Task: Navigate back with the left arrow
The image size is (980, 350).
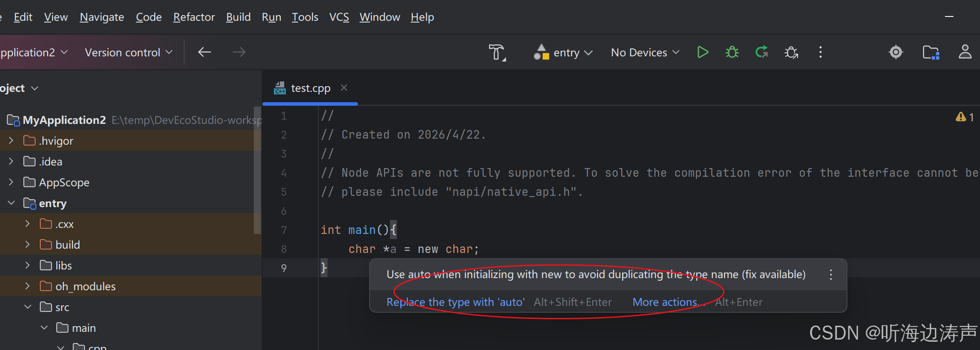Action: [204, 52]
